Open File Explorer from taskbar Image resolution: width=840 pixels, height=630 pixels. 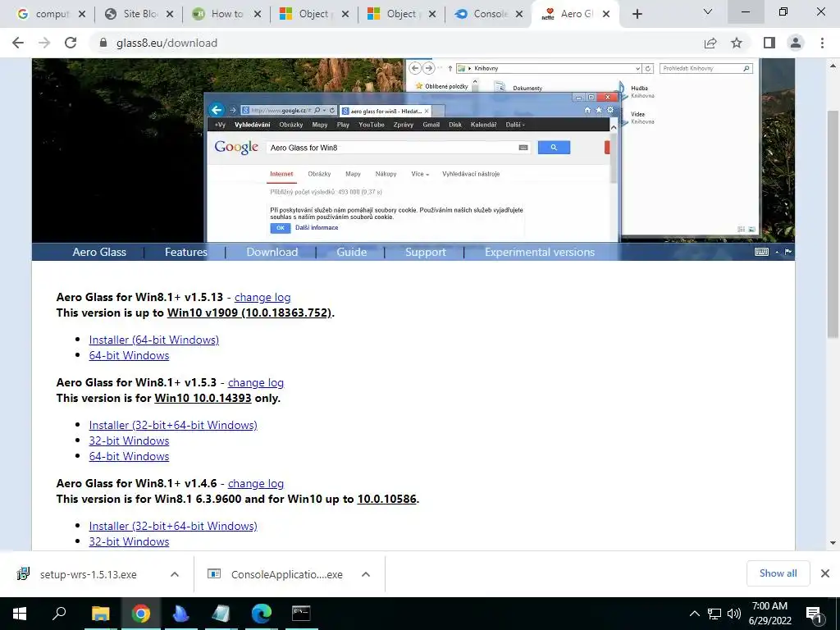coord(100,614)
